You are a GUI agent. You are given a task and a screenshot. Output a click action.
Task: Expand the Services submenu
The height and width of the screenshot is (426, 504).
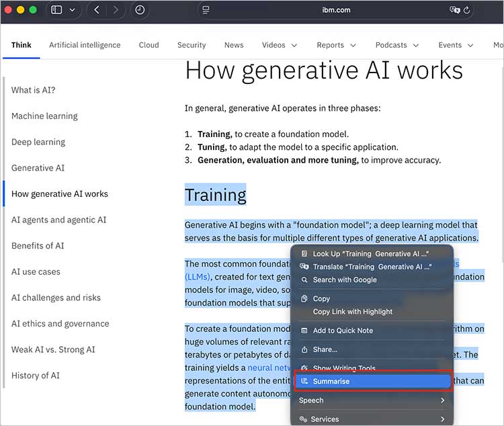click(372, 419)
